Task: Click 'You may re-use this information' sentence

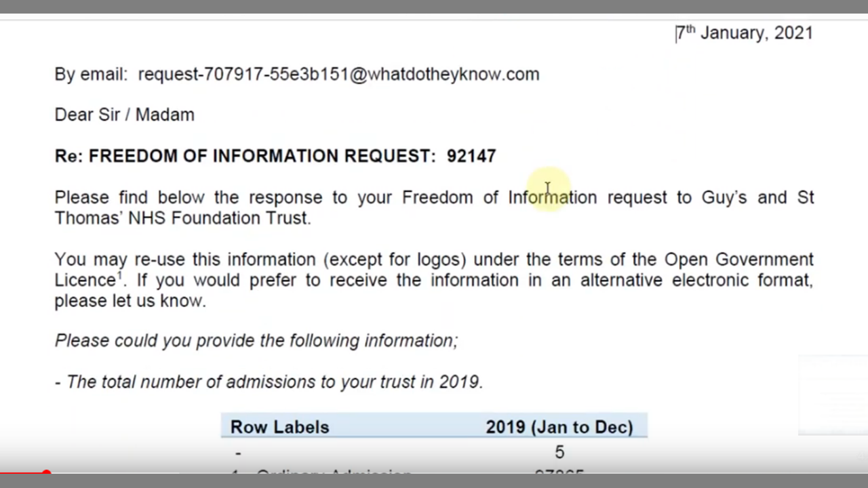Action: tap(184, 260)
